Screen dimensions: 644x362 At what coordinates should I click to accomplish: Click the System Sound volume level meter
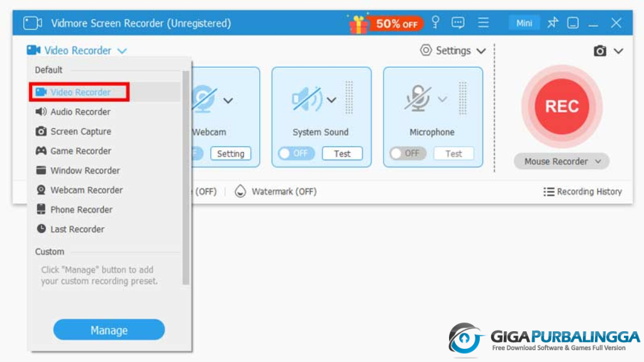pyautogui.click(x=349, y=97)
